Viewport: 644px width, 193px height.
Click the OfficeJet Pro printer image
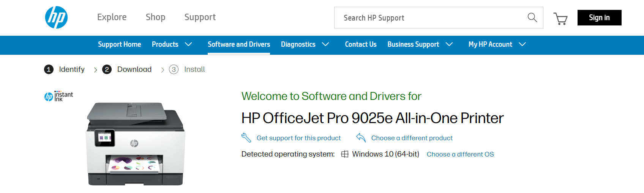pos(136,144)
